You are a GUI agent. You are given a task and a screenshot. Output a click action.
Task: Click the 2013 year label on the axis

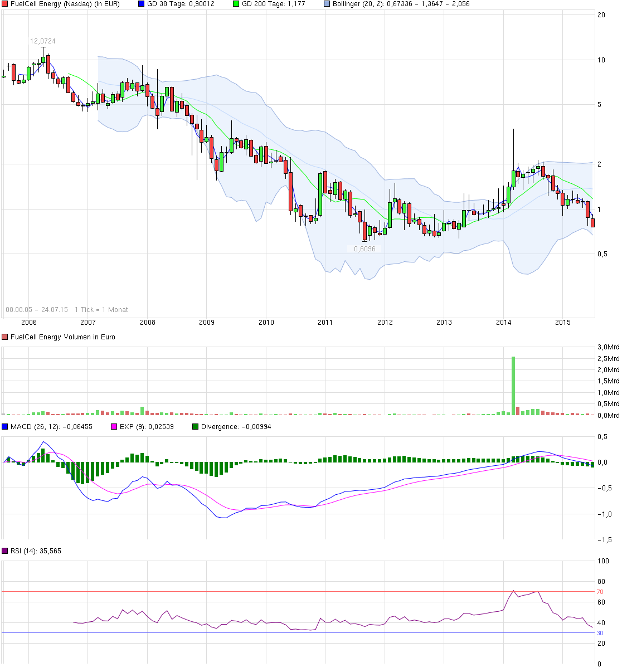444,323
